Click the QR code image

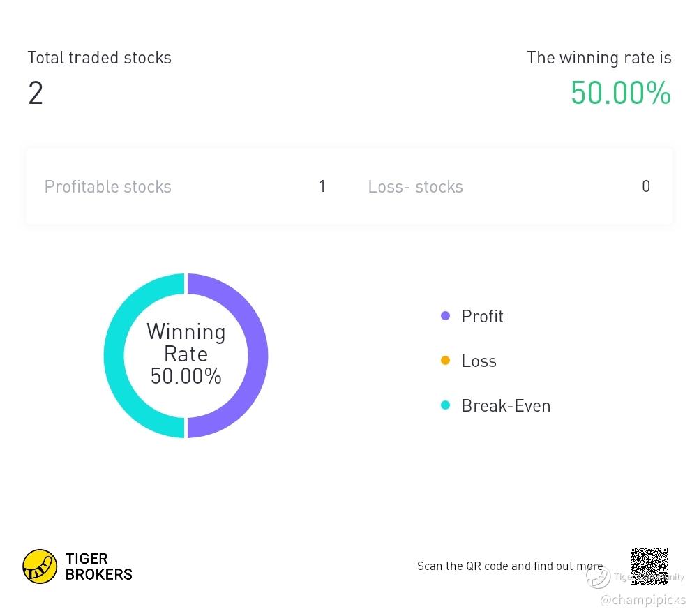(649, 566)
